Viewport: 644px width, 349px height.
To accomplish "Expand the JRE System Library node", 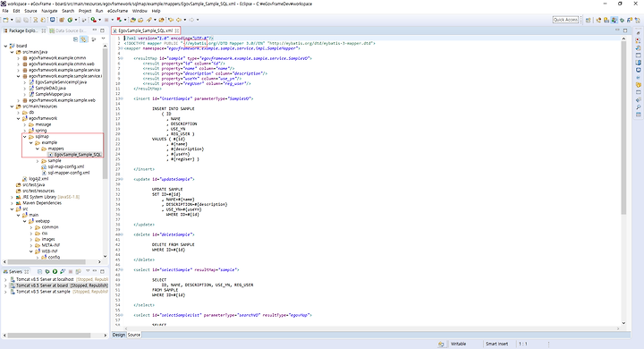I will [12, 197].
